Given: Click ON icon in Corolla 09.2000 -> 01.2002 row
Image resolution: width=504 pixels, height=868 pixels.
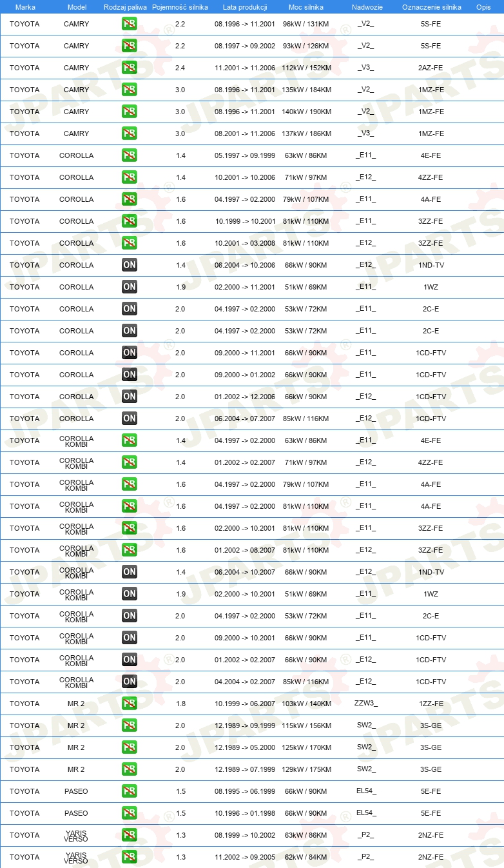Looking at the screenshot, I should point(129,375).
